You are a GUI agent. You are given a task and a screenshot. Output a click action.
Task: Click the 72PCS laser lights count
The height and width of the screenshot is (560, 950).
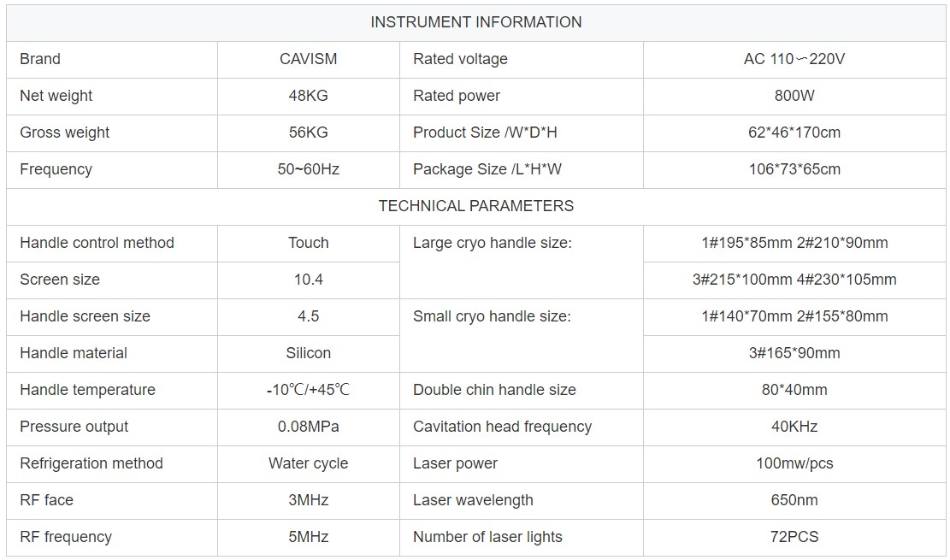(794, 537)
